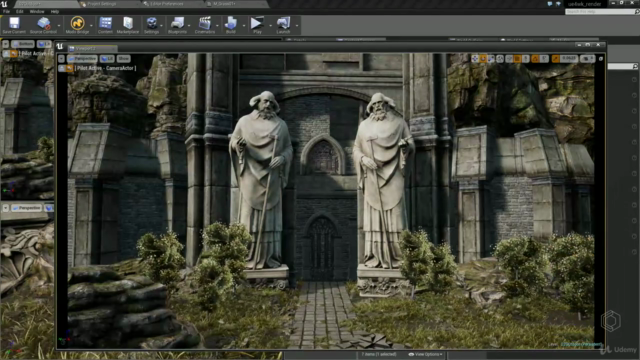The width and height of the screenshot is (640, 360).
Task: Switch to the M_Grass01 material tab
Action: [236, 4]
